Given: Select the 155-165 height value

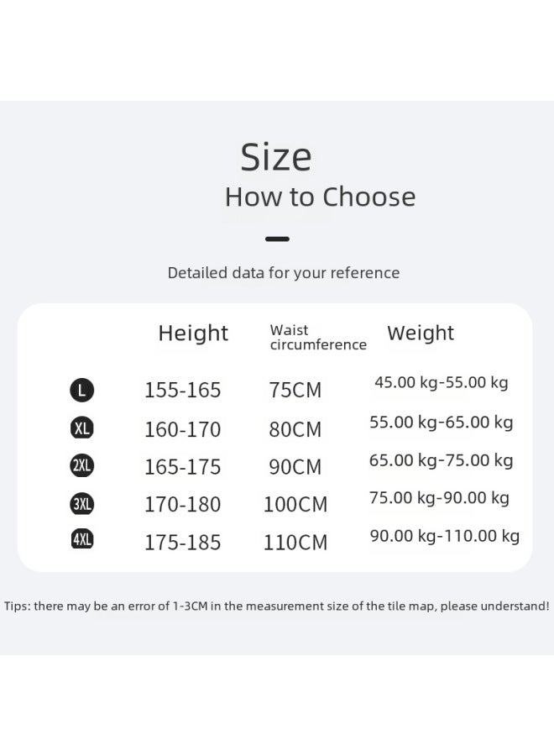Looking at the screenshot, I should click(183, 391).
